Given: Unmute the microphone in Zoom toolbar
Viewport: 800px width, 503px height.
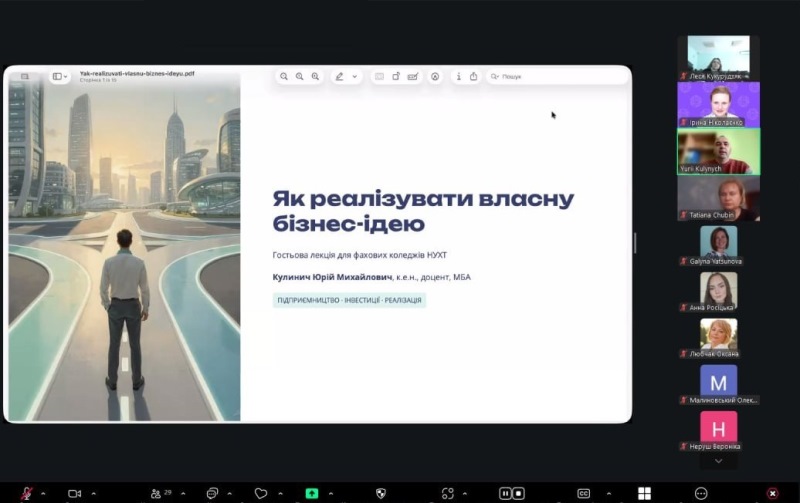Looking at the screenshot, I should [27, 493].
